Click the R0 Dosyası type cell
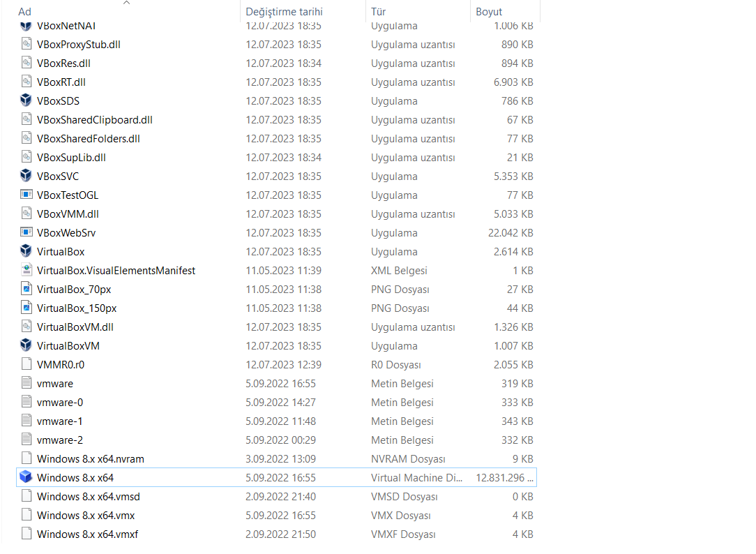The image size is (756, 554). [x=396, y=364]
